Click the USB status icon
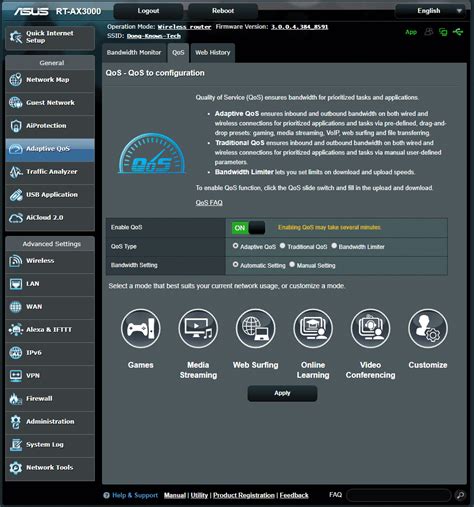Image resolution: width=474 pixels, height=507 pixels. [x=458, y=32]
